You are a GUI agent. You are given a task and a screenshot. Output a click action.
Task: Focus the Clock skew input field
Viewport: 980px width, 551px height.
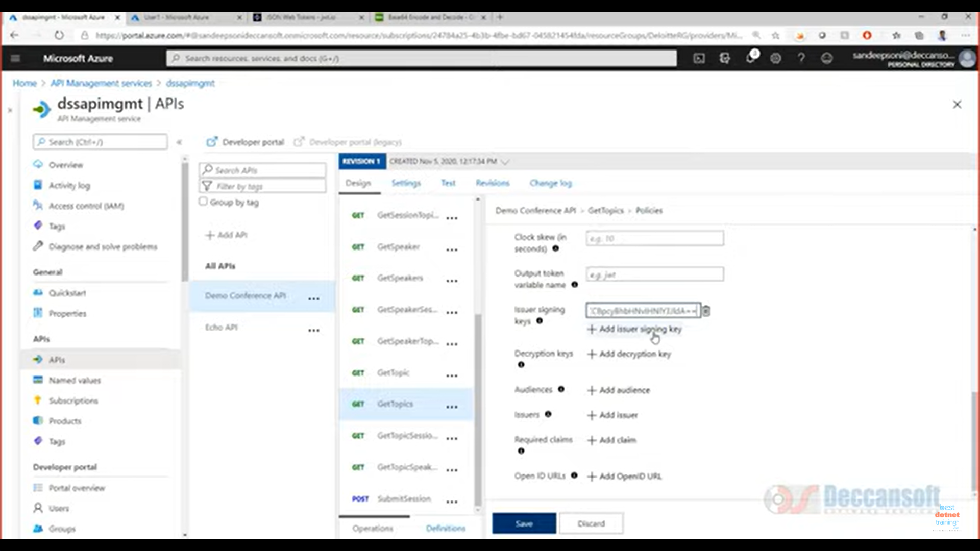point(655,238)
